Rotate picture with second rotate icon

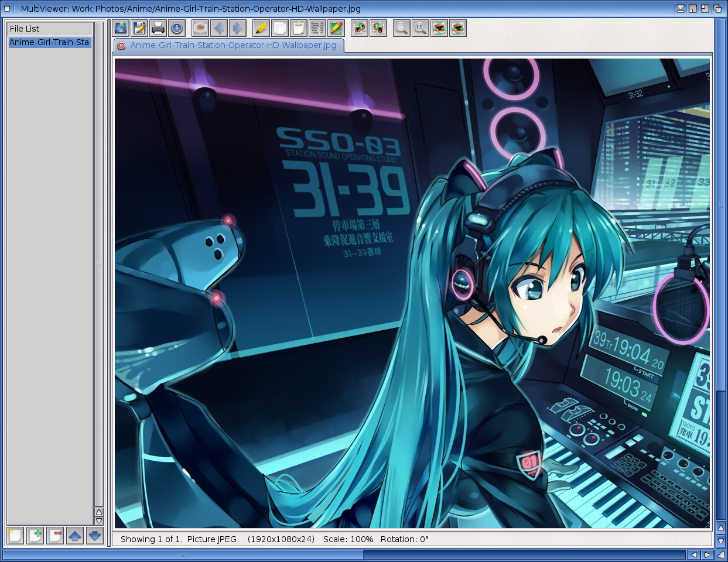pos(378,28)
